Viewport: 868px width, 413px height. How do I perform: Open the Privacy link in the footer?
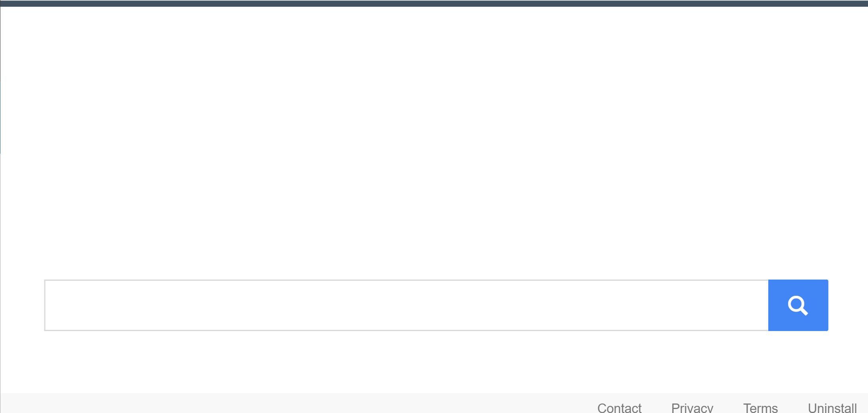[692, 407]
